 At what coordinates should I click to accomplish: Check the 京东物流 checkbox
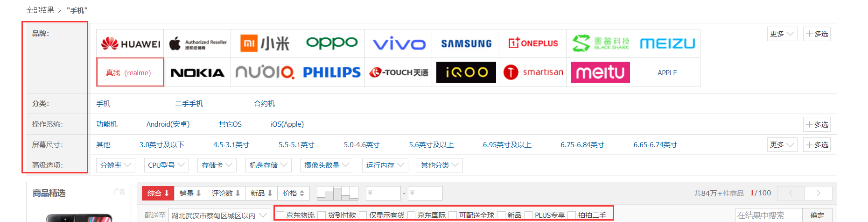click(x=280, y=215)
